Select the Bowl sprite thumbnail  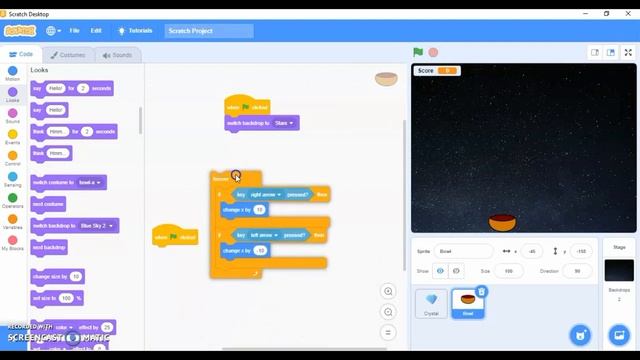(x=468, y=304)
